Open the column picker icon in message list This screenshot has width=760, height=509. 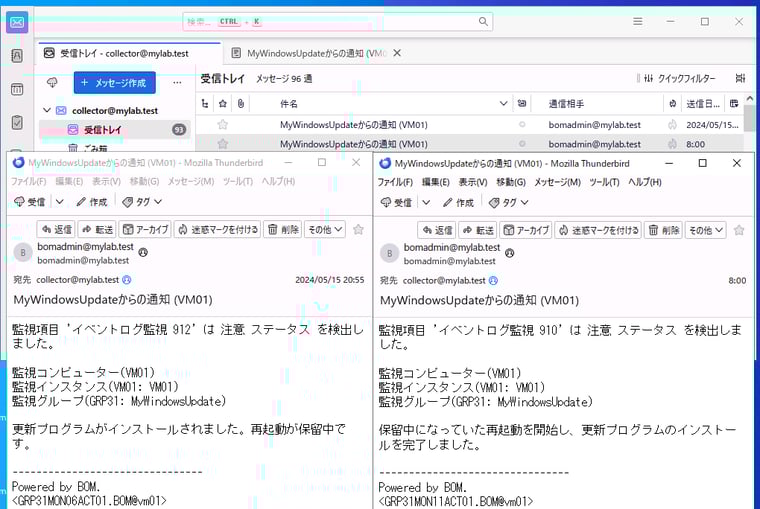click(x=734, y=103)
